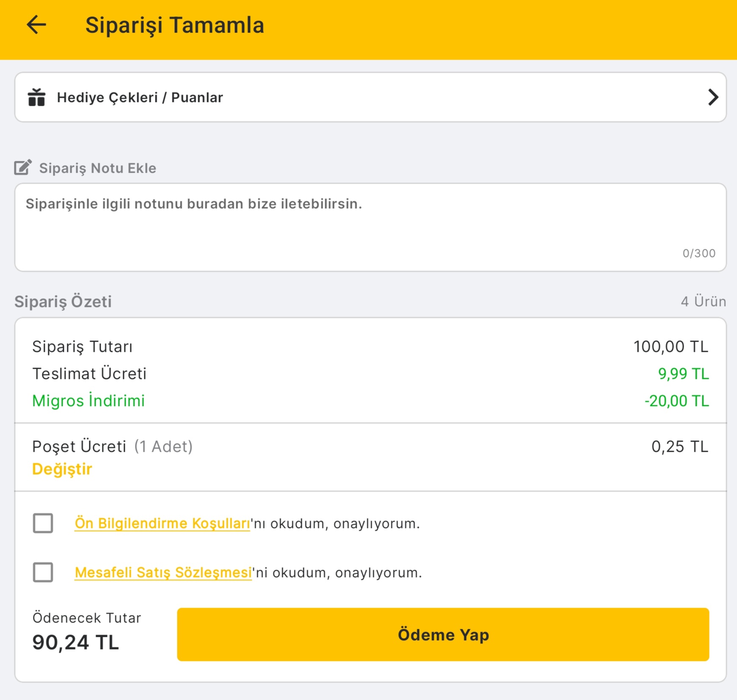Click the pencil note icon
Screen dimensions: 737x700
click(x=23, y=168)
